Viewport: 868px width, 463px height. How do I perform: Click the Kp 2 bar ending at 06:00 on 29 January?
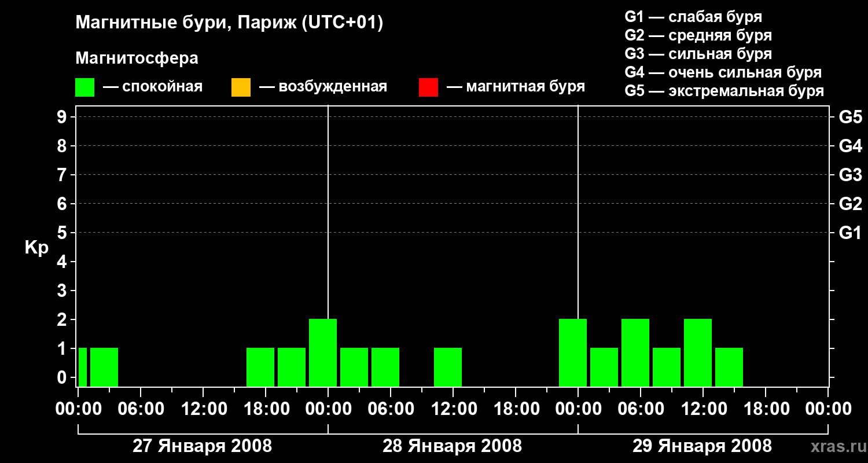pyautogui.click(x=635, y=352)
